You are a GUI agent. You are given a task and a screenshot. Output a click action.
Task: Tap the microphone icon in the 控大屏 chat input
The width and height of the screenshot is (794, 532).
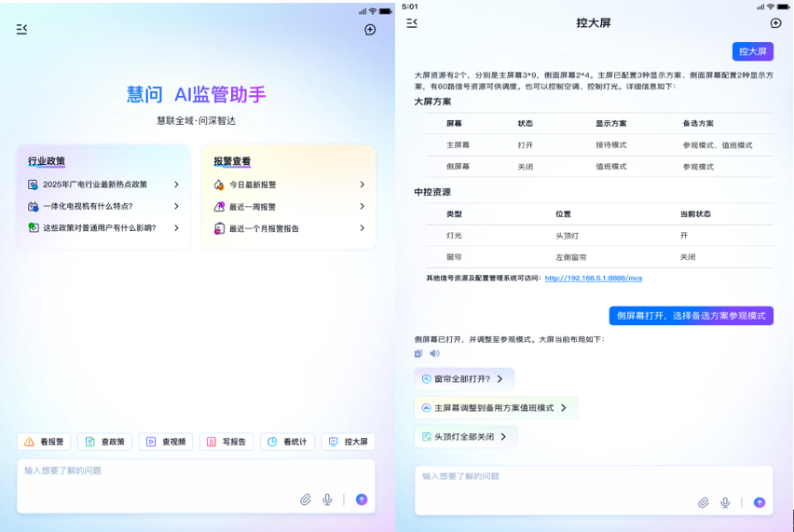(x=725, y=503)
